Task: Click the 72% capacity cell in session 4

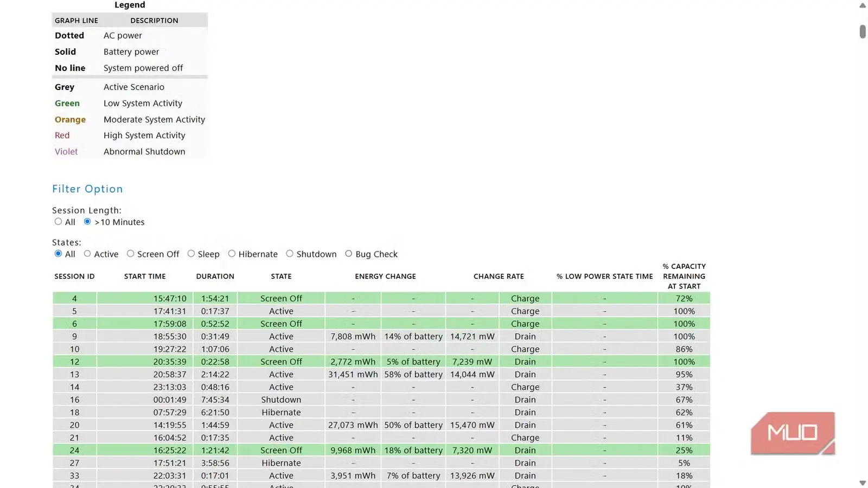Action: tap(684, 299)
